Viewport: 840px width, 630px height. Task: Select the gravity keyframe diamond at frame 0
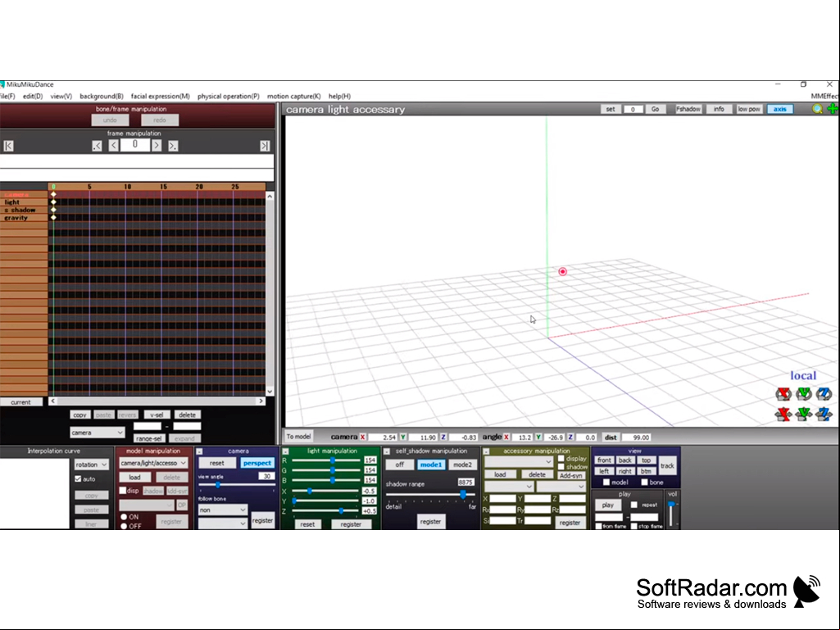pos(53,217)
